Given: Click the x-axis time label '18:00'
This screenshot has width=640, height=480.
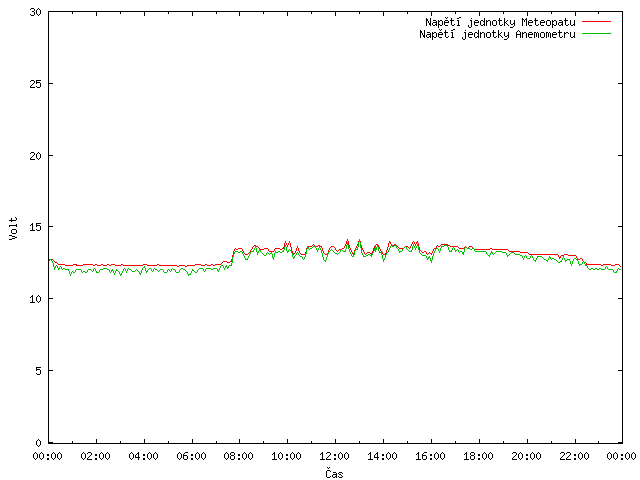Looking at the screenshot, I should coord(478,456).
